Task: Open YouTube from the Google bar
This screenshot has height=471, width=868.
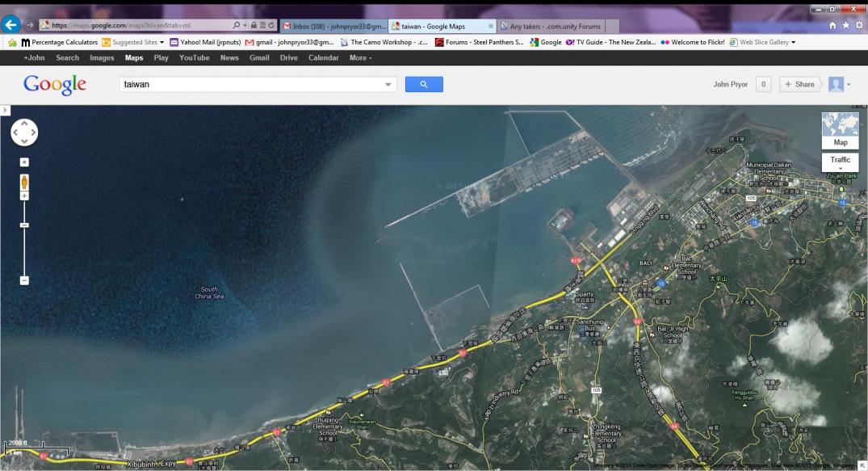Action: tap(194, 58)
